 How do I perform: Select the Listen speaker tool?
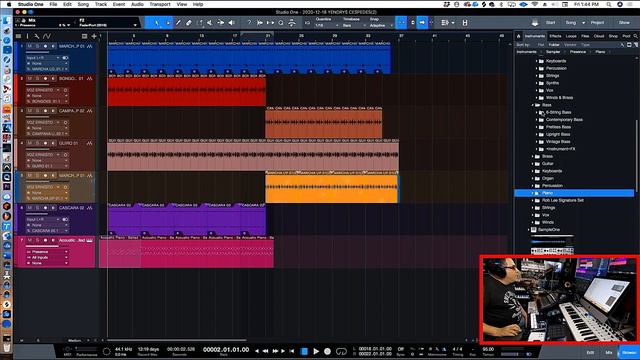point(231,23)
